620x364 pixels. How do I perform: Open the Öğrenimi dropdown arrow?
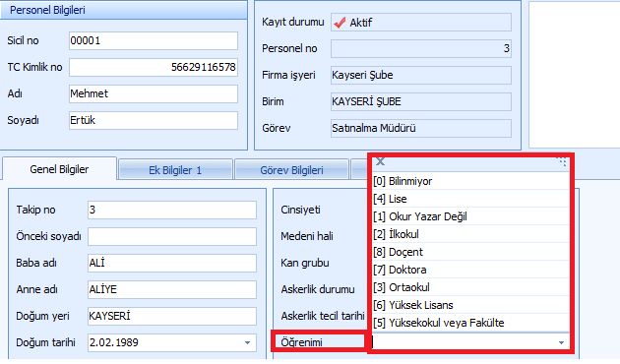point(561,342)
